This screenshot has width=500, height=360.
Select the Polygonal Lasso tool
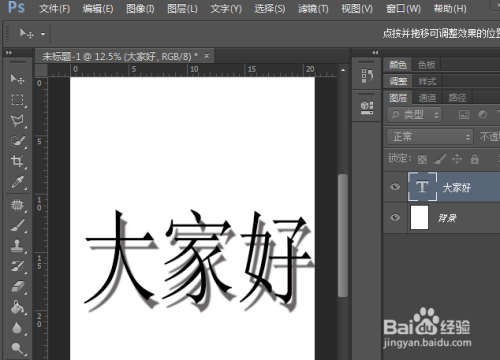(17, 120)
